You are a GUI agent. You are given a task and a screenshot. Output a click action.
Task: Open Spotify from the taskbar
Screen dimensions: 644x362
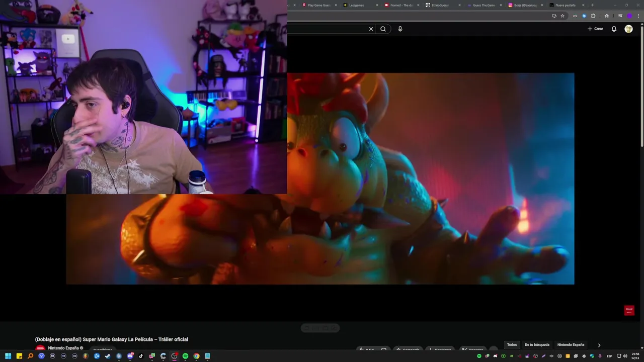185,356
